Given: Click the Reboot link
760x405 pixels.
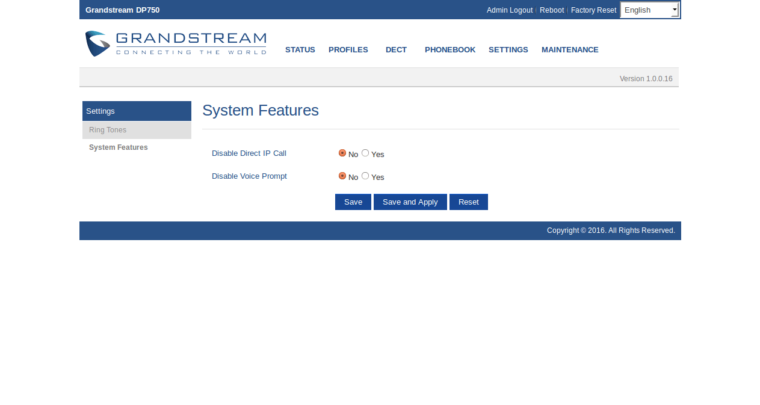Looking at the screenshot, I should click(552, 10).
